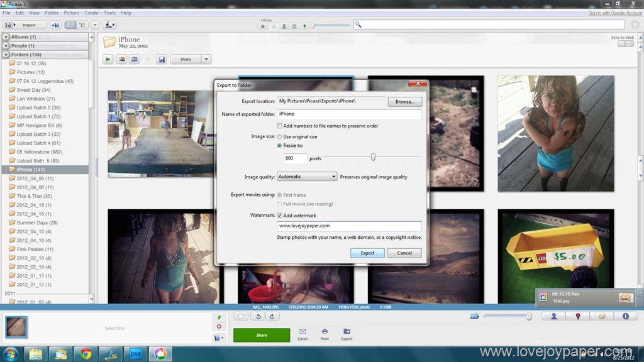Click the pixel size input field

(295, 158)
